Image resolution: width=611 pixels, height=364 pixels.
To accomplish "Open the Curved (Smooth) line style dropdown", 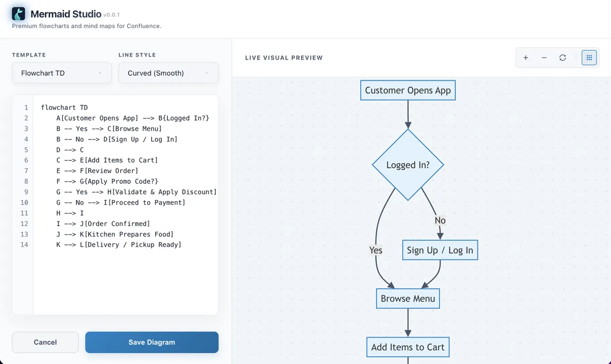I will pos(169,73).
